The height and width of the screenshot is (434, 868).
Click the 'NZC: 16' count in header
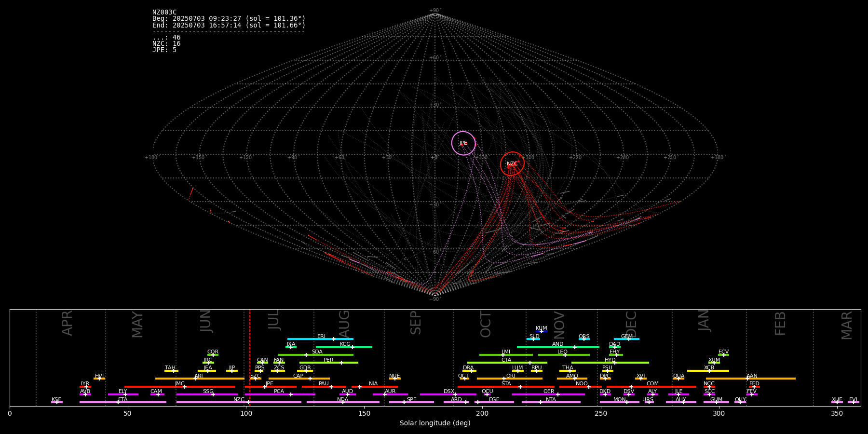click(166, 44)
